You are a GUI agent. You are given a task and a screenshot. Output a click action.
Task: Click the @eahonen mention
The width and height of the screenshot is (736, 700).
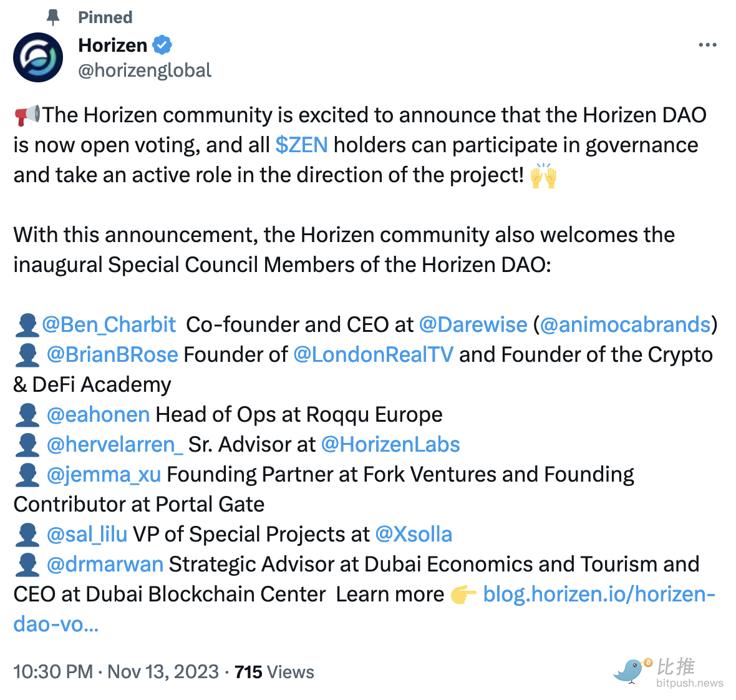98,414
